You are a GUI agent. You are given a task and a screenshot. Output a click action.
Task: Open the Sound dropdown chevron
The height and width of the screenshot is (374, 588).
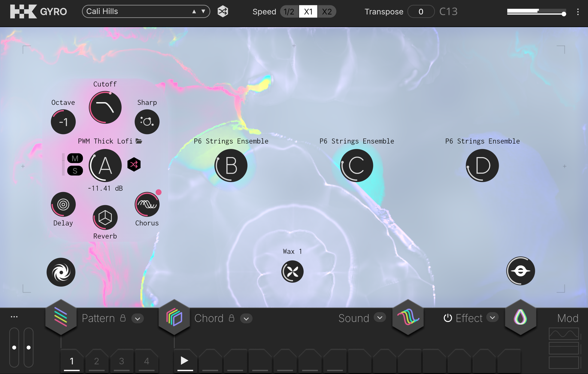click(380, 318)
